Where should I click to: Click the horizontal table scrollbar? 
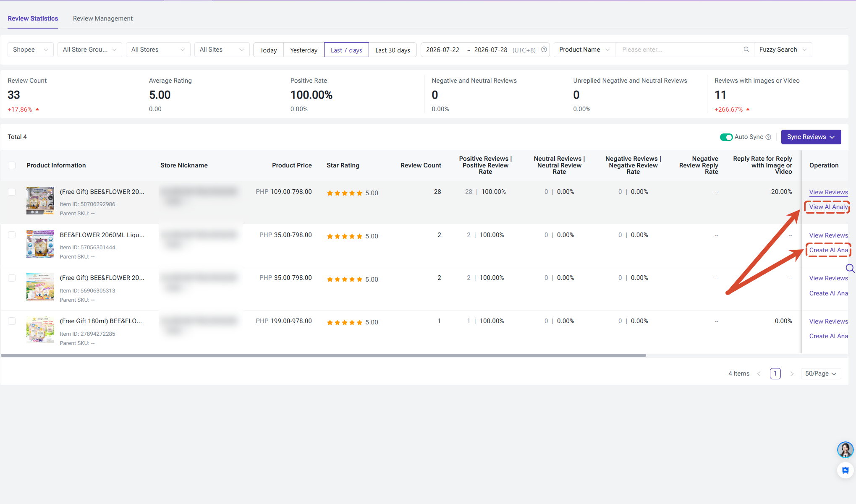point(323,355)
